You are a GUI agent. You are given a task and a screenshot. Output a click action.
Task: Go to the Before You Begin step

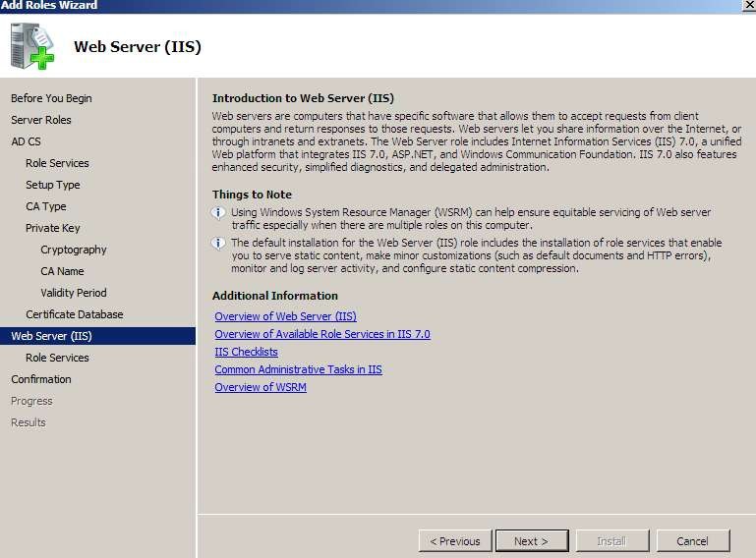click(51, 98)
